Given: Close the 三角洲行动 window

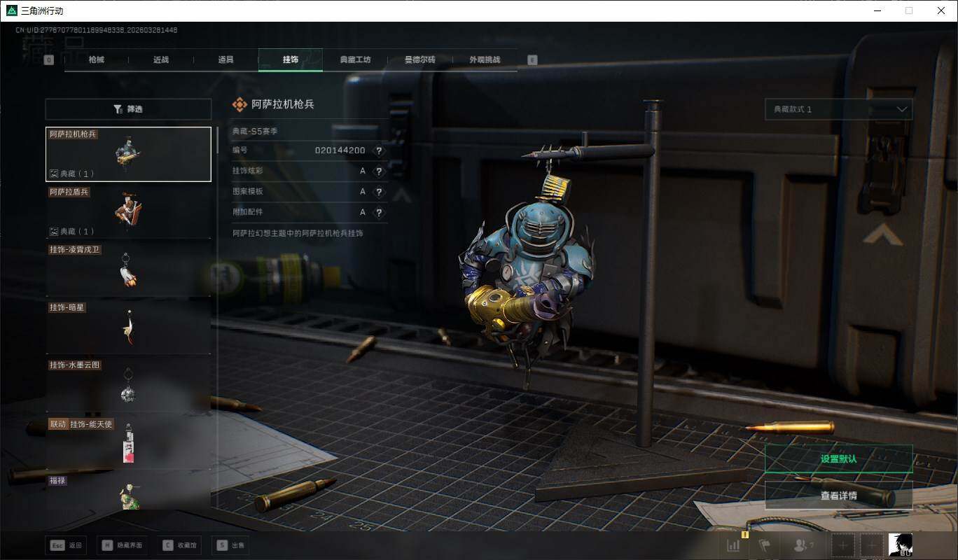Looking at the screenshot, I should pos(941,10).
